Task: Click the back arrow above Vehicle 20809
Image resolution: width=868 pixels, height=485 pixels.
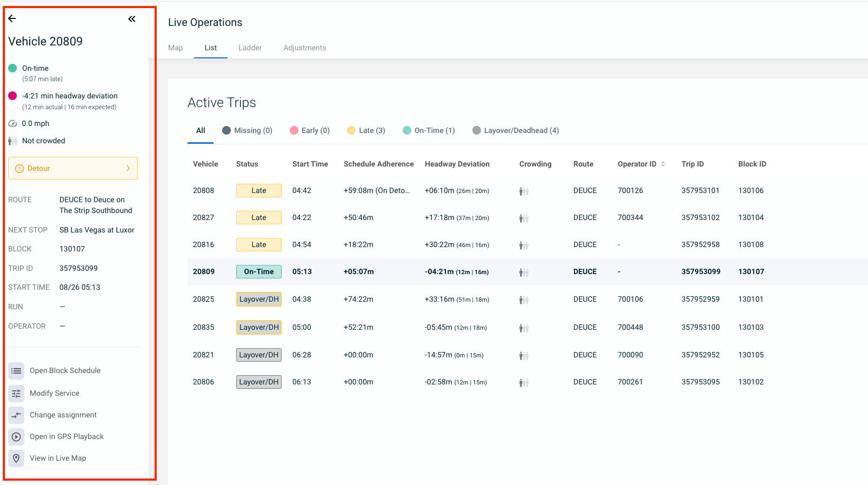Action: coord(12,18)
